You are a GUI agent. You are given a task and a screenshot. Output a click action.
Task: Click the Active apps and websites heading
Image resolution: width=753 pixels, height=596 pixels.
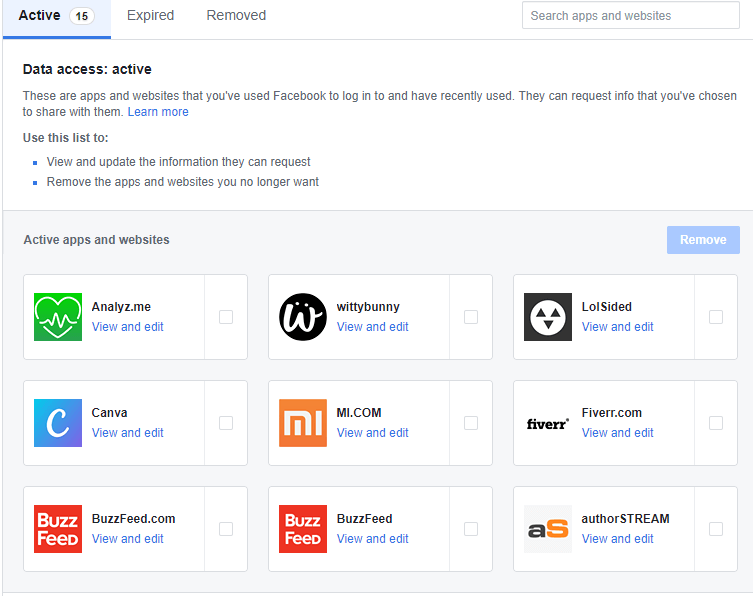coord(97,240)
